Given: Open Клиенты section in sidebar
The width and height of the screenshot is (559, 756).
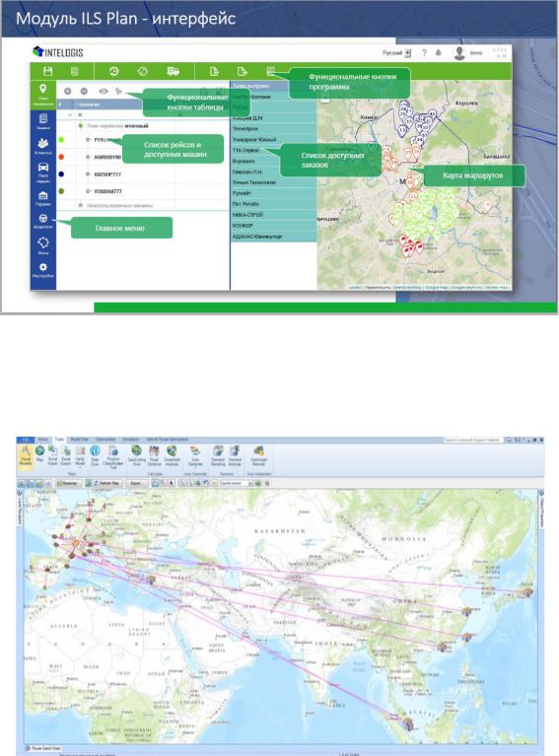Looking at the screenshot, I should point(43,147).
